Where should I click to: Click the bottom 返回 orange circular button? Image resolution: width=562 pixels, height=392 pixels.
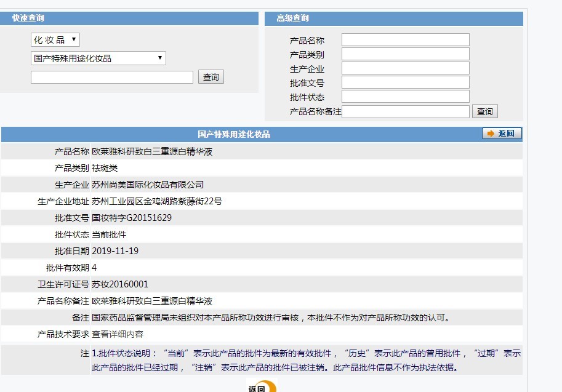point(262,386)
